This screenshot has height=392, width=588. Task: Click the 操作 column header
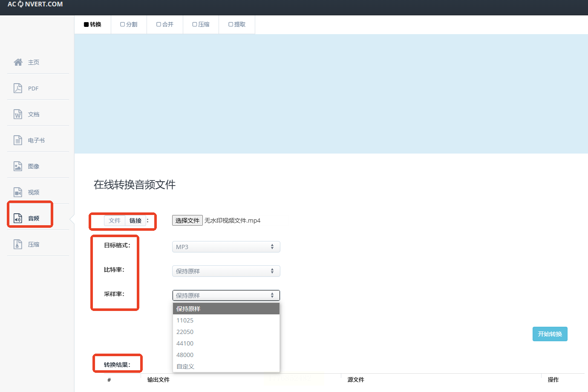click(x=553, y=380)
